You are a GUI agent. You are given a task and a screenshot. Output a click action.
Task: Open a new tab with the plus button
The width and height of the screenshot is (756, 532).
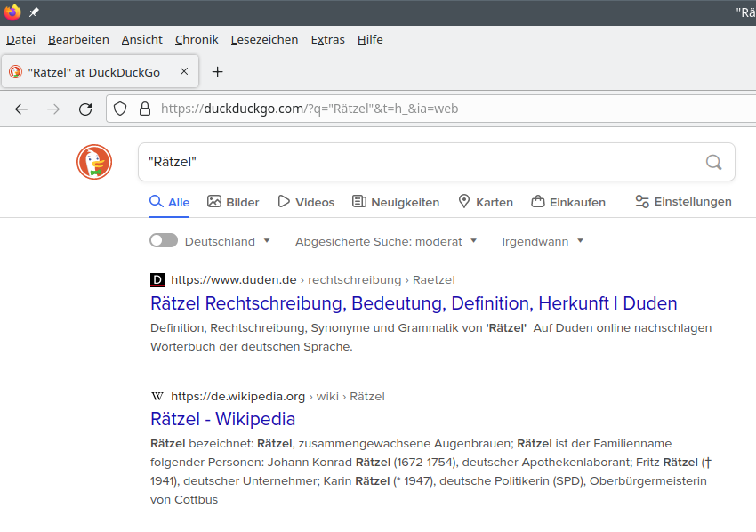pos(217,72)
